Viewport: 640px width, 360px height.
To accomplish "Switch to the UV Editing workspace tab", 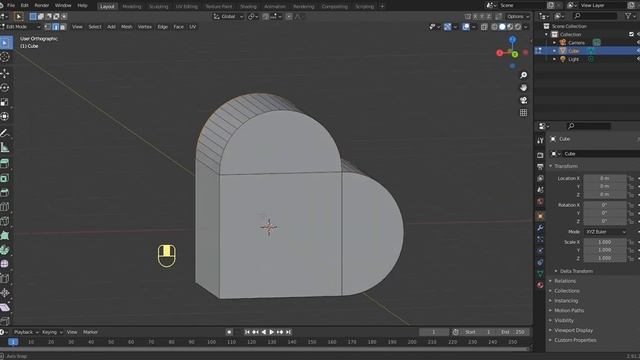I will pyautogui.click(x=187, y=7).
